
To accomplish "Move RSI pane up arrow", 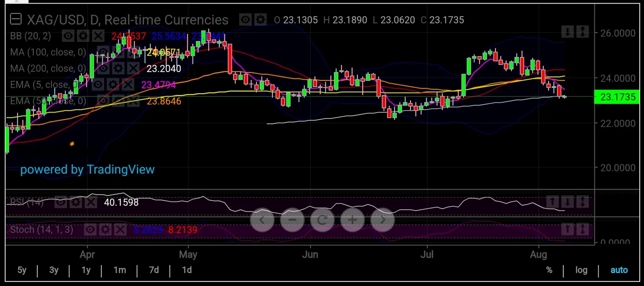I will coord(552,202).
